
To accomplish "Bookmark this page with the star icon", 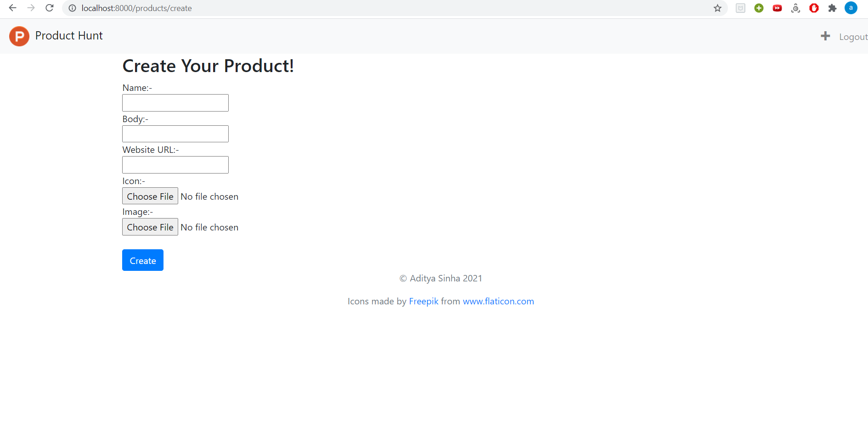I will point(717,8).
